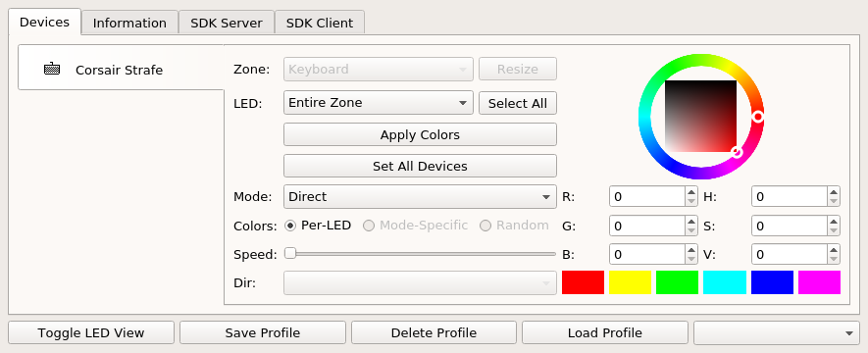This screenshot has width=868, height=353.
Task: Switch to the SDK Server tab
Action: [x=227, y=23]
